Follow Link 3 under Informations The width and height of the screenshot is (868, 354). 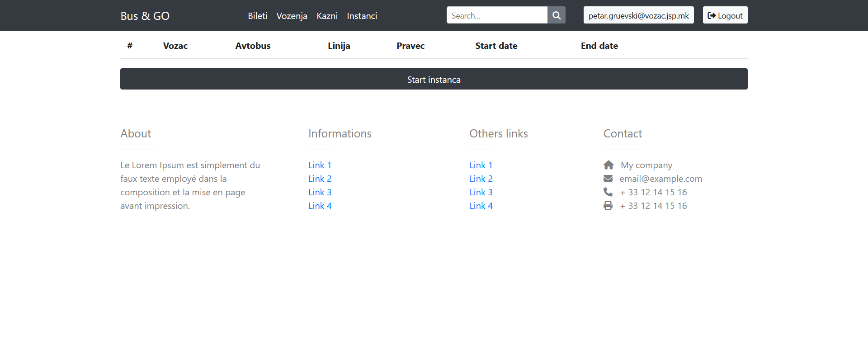320,192
